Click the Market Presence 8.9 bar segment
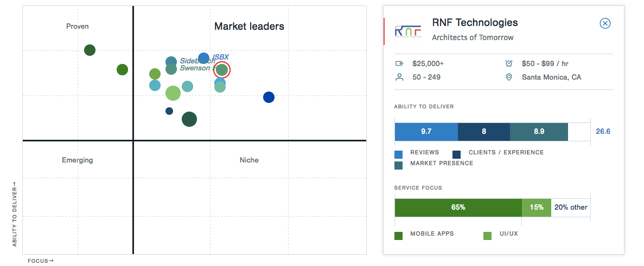 539,132
